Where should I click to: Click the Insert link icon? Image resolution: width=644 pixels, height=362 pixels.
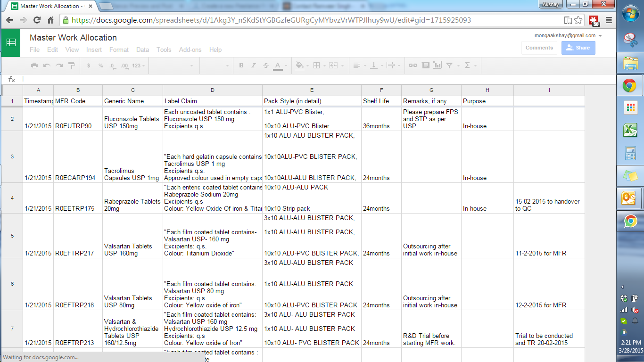tap(413, 66)
